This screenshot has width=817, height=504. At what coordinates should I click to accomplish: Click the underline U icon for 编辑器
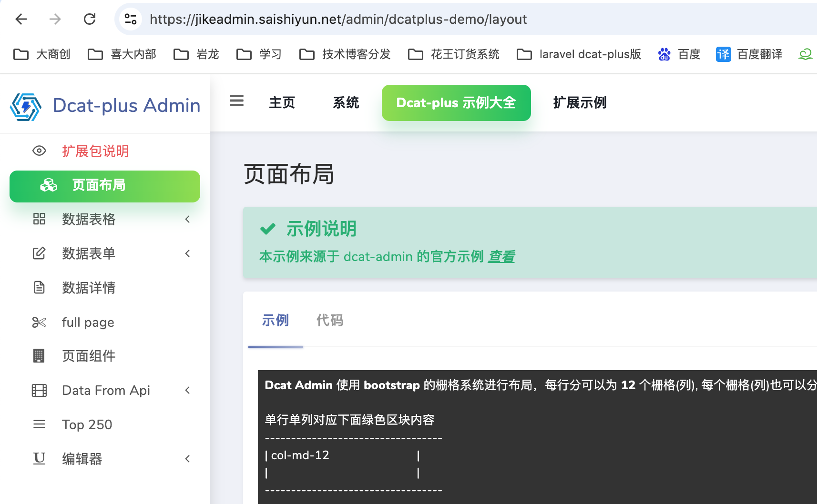39,458
